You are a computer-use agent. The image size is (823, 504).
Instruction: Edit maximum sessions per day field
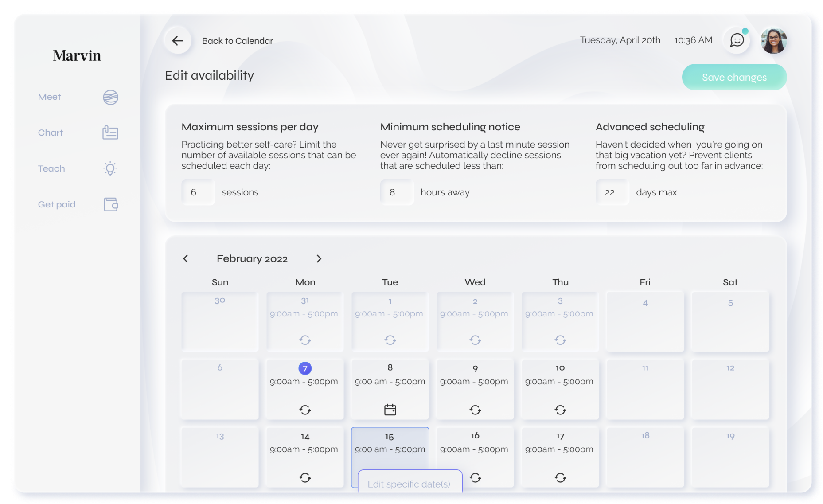point(198,192)
